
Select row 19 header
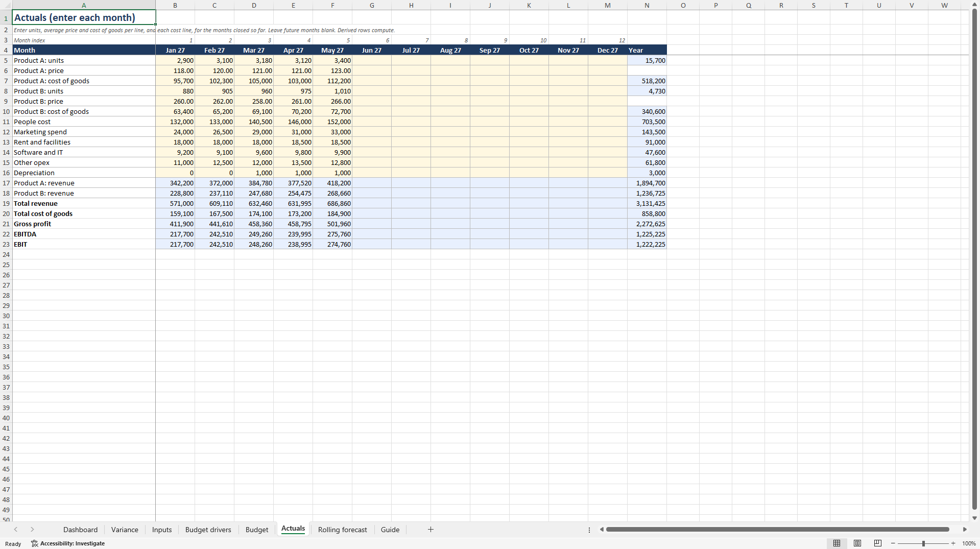click(x=6, y=203)
